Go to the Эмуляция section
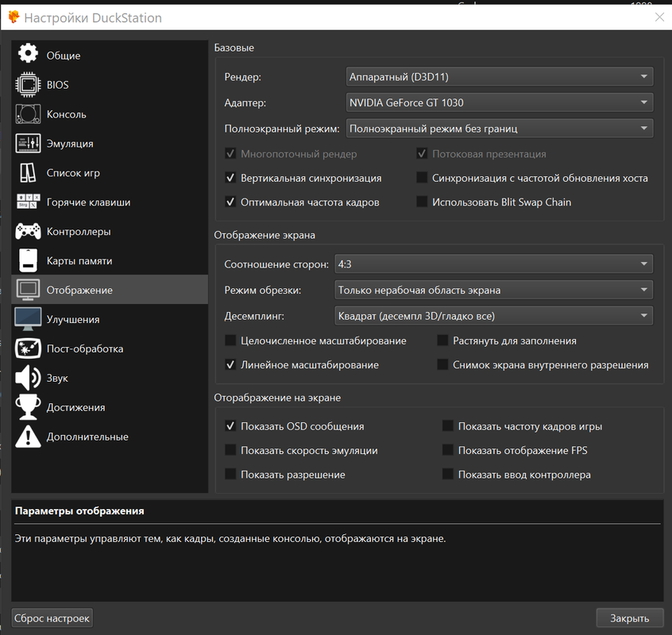This screenshot has height=635, width=672. pos(110,144)
